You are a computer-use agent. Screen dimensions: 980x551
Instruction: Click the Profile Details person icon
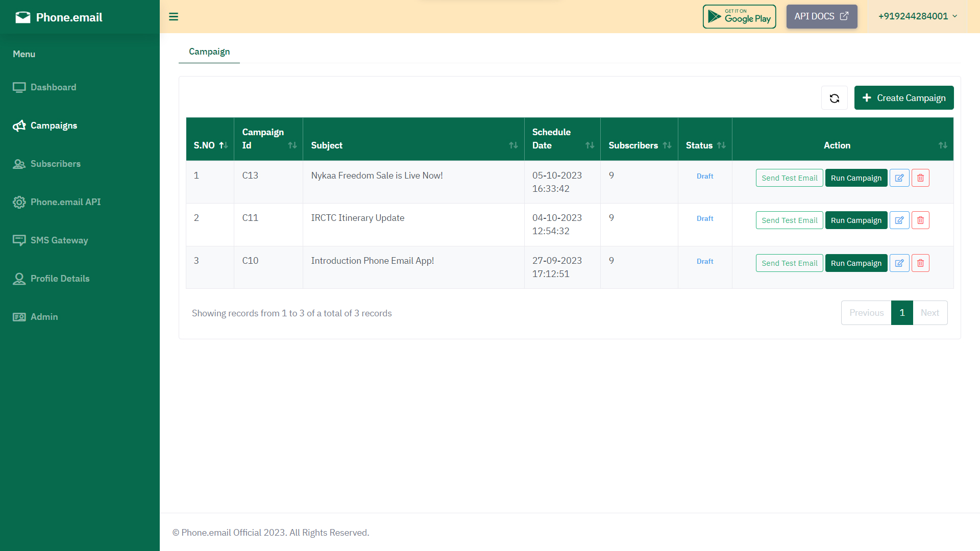[x=19, y=279]
